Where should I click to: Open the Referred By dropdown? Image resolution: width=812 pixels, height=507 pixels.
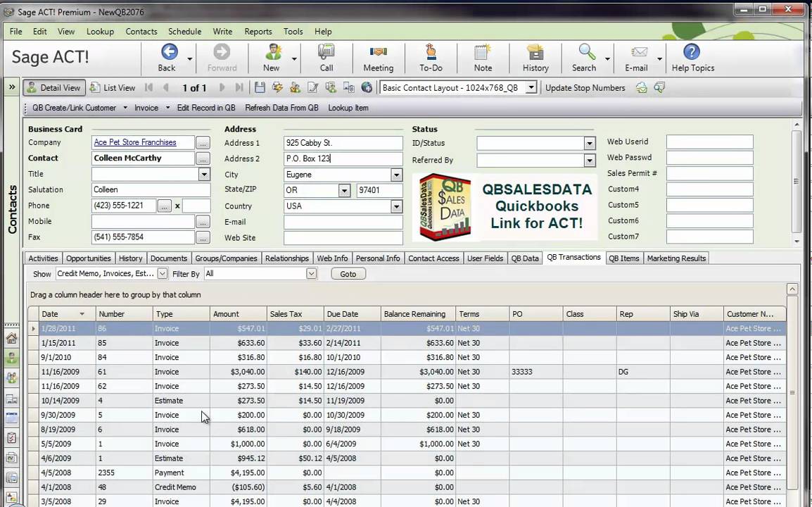pyautogui.click(x=590, y=161)
